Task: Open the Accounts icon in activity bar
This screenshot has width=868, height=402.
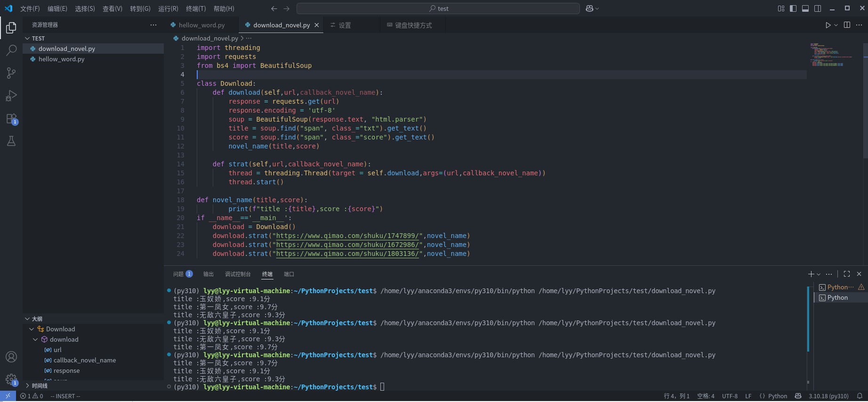Action: coord(11,357)
